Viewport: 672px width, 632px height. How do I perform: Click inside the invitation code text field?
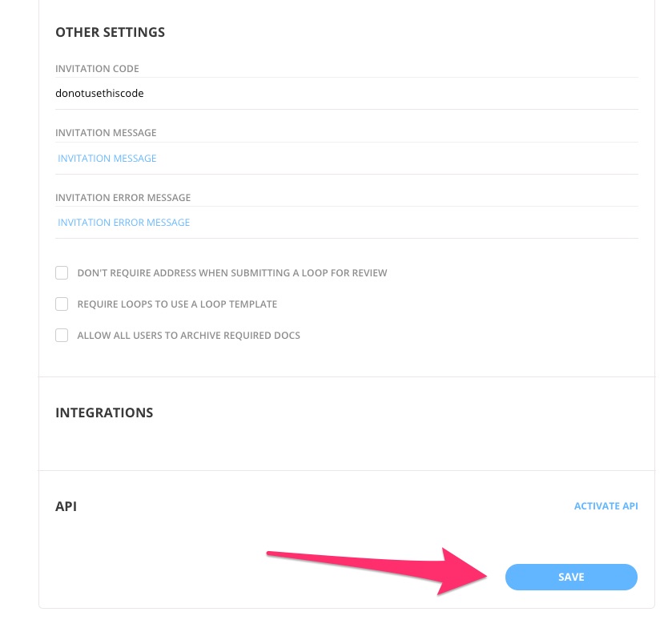320,93
